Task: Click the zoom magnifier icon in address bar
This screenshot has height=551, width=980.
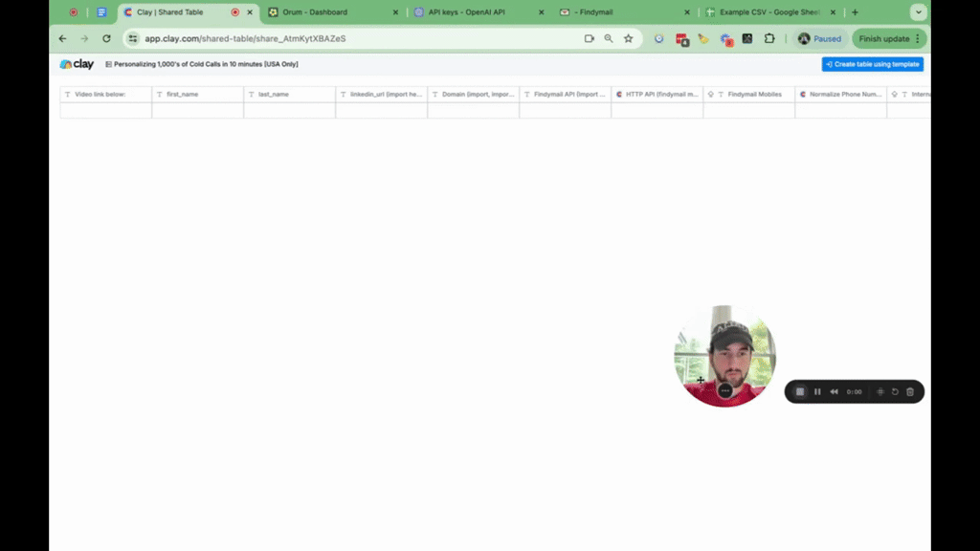Action: click(609, 39)
